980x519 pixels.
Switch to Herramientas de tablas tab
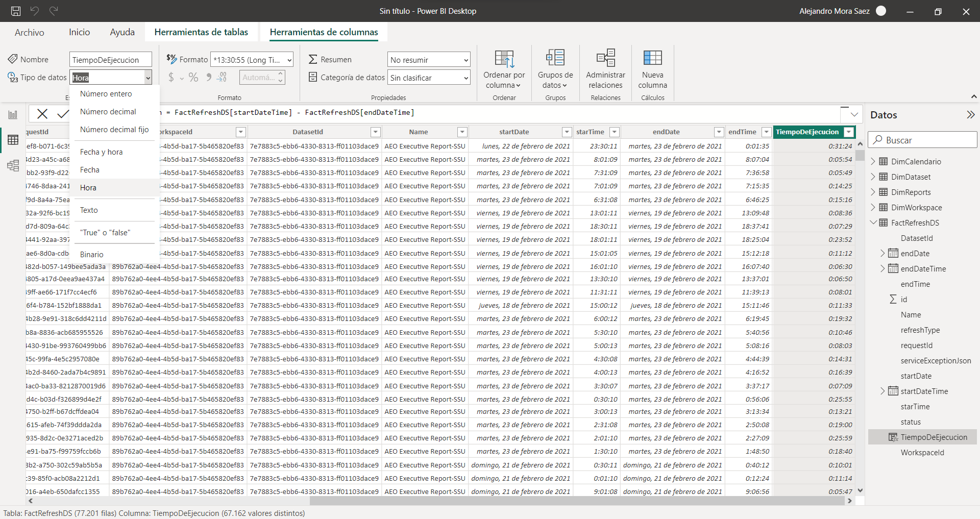[x=201, y=32]
